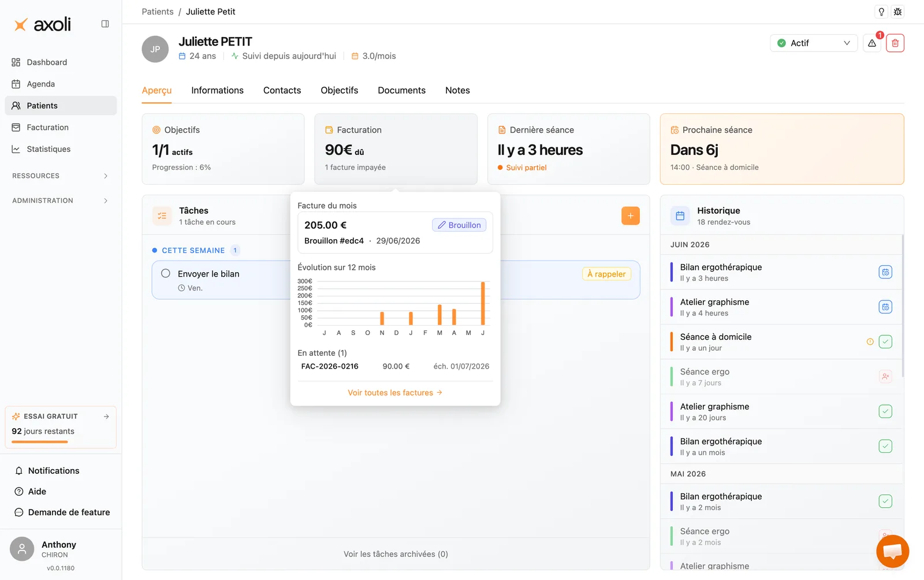Open calendar icon for Atelier graphisme 4 heures
The image size is (924, 580).
pyautogui.click(x=885, y=307)
